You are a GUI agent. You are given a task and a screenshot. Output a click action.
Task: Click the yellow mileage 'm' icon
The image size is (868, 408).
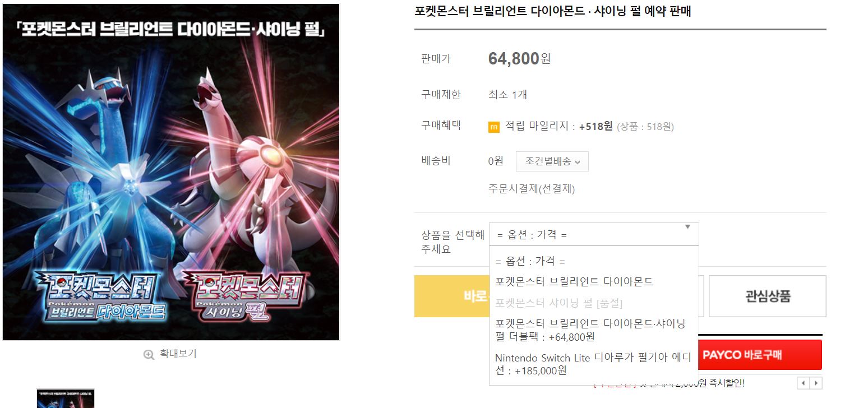(x=493, y=127)
